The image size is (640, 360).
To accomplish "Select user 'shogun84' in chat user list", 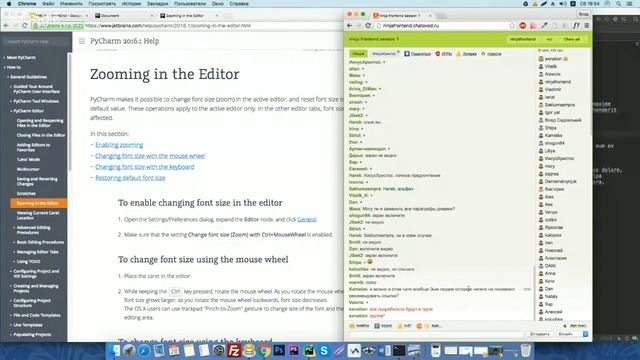I will [x=554, y=143].
